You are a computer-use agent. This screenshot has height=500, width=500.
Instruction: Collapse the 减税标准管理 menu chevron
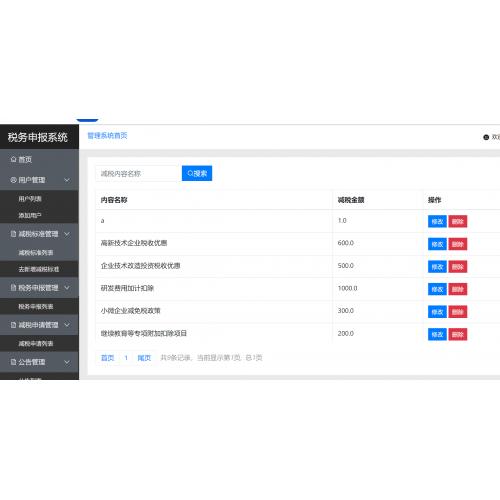[x=67, y=234]
